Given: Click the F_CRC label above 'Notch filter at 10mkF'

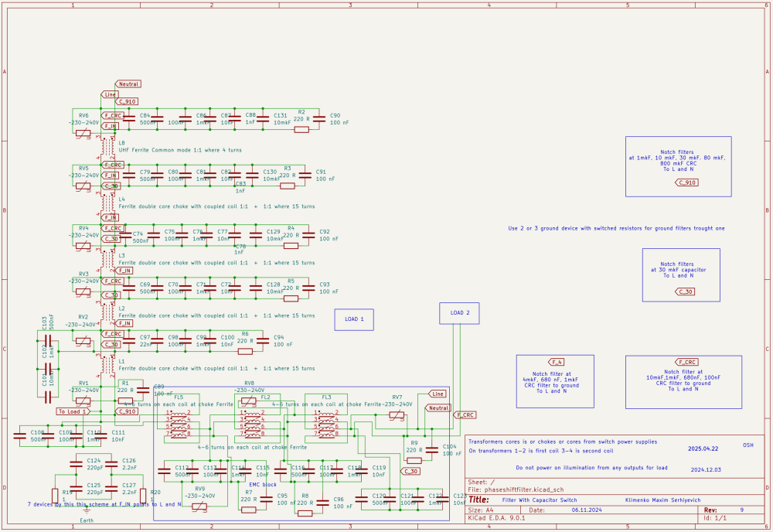Looking at the screenshot, I should pos(686,362).
